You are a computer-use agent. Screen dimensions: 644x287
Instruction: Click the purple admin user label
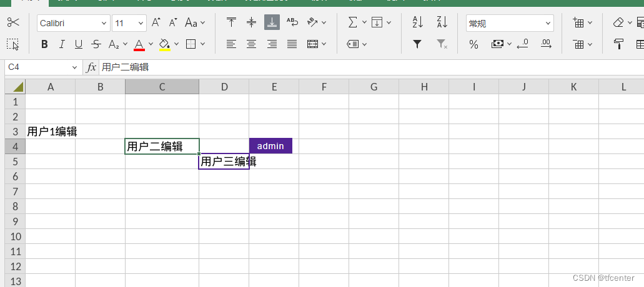(x=270, y=146)
